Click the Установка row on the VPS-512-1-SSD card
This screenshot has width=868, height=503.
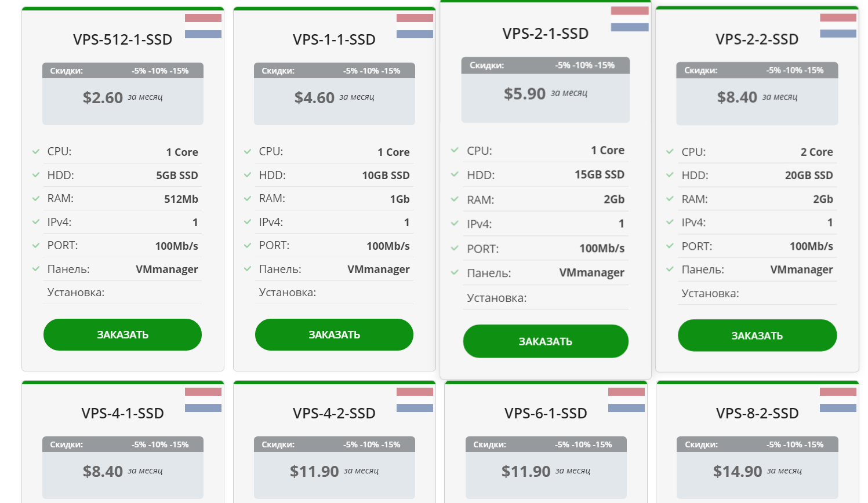[x=122, y=293]
